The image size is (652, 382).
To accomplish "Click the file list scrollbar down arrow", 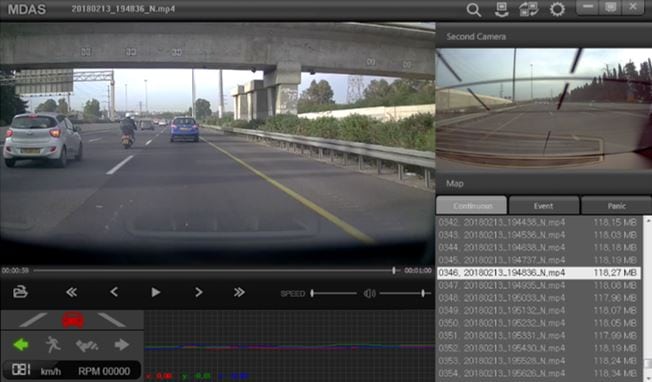I will [x=647, y=377].
